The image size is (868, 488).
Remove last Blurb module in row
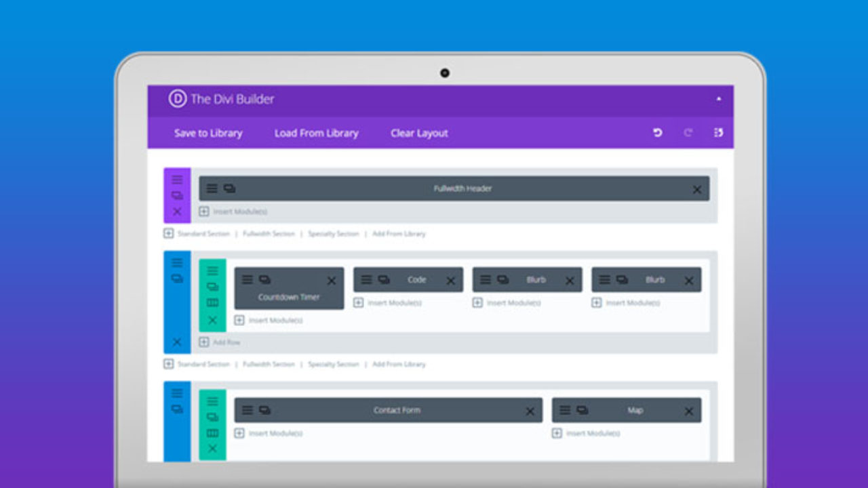(689, 281)
